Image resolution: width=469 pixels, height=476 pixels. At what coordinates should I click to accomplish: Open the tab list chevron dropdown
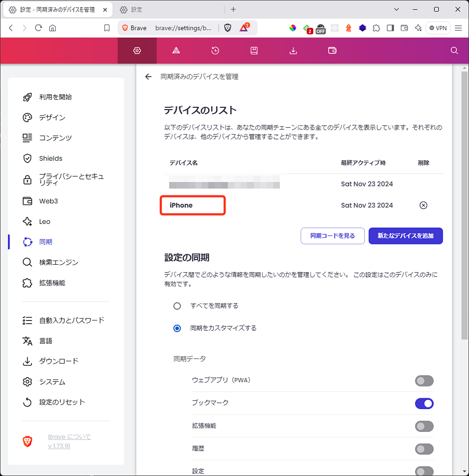click(396, 9)
